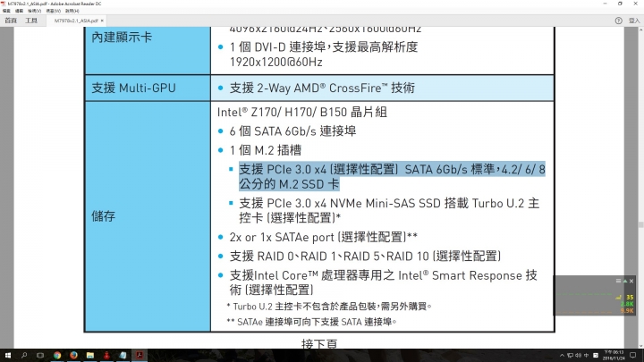This screenshot has width=644, height=362.
Task: Open File Explorer from the taskbar
Action: coord(90,356)
